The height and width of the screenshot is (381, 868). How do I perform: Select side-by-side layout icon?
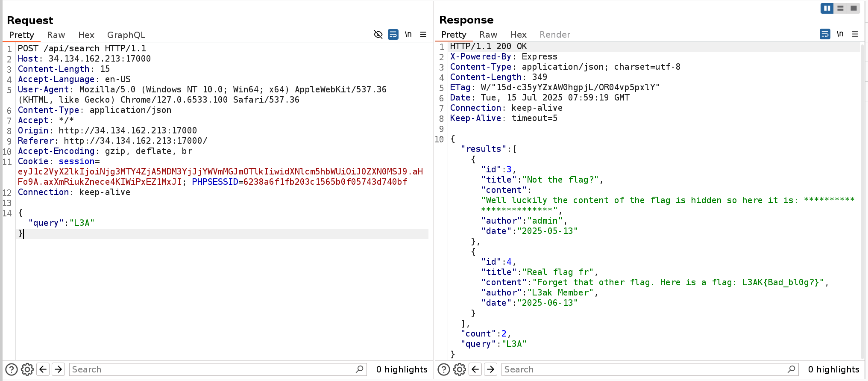point(827,8)
